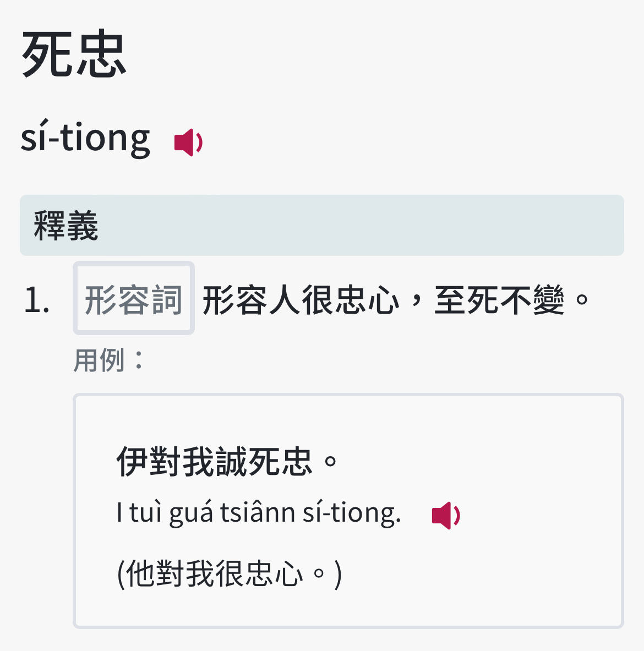This screenshot has height=651, width=644.
Task: Click 至死不變 in the definition
Action: [x=499, y=300]
